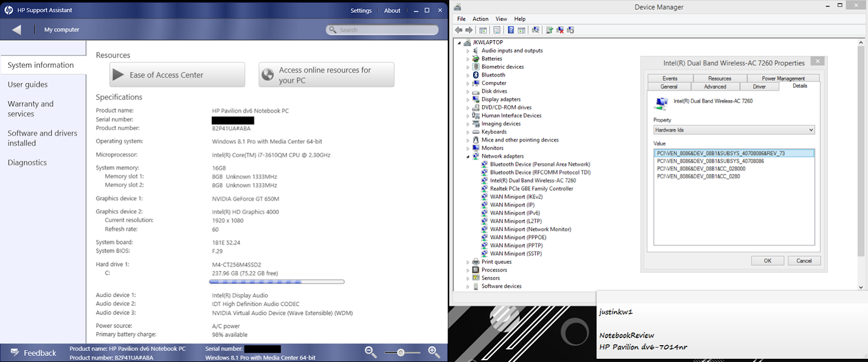Click the Bluetooth category icon in device tree
868x362 pixels.
476,75
